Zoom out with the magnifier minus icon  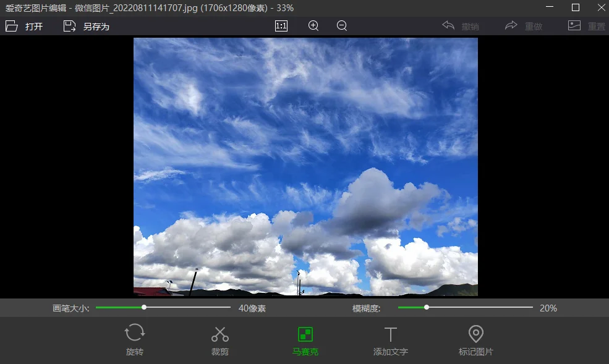342,26
